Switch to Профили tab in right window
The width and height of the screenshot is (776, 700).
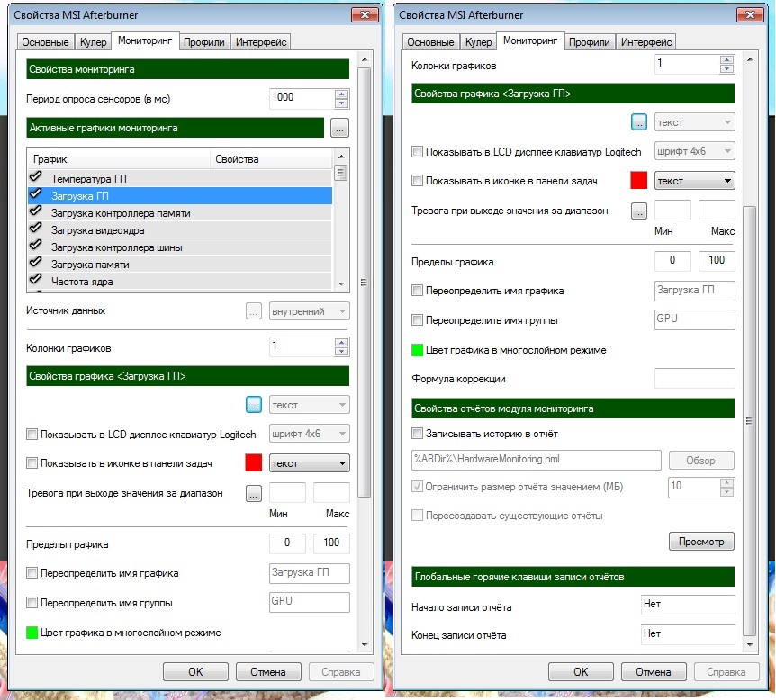click(x=590, y=42)
